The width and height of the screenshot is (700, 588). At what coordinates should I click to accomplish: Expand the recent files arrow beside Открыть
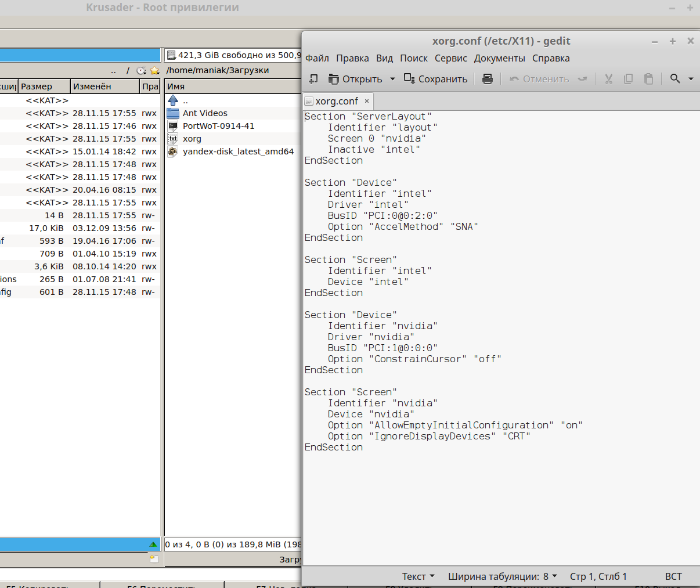(392, 79)
